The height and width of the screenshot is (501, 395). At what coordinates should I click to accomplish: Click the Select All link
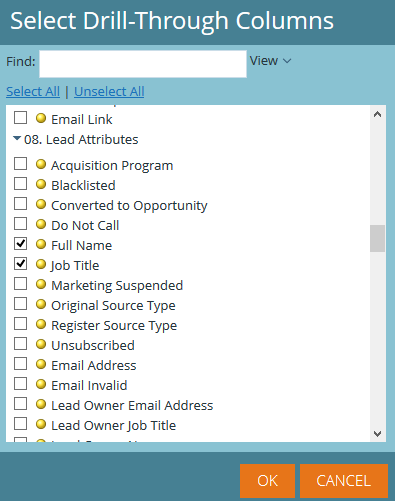pyautogui.click(x=33, y=91)
